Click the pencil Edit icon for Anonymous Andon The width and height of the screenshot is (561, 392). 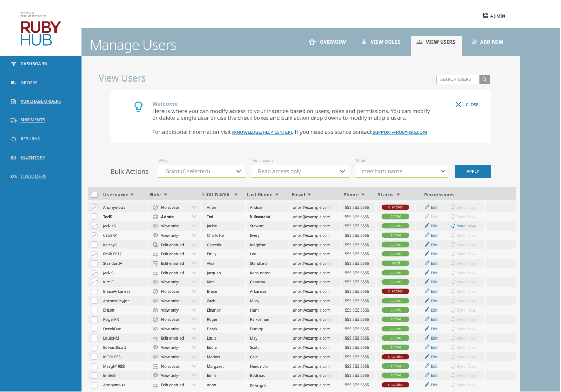pyautogui.click(x=427, y=207)
